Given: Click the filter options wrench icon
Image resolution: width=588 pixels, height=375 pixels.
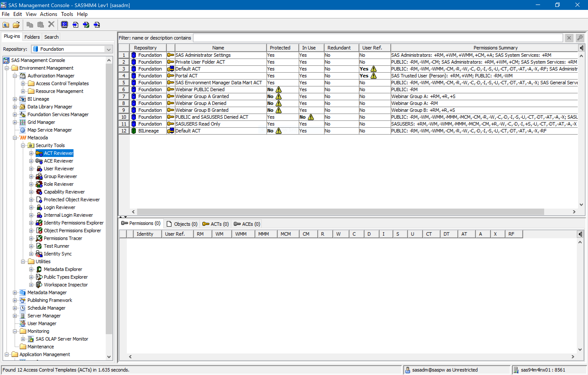Looking at the screenshot, I should 580,38.
